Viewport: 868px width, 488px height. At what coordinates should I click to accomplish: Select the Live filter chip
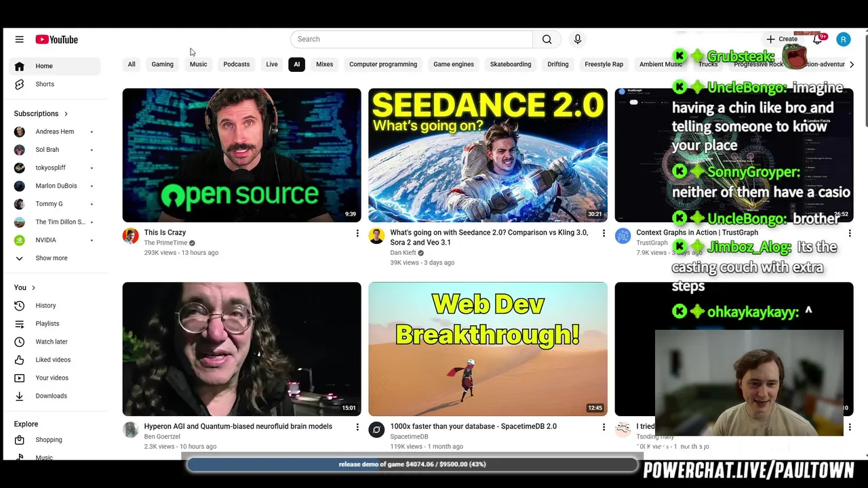point(272,64)
